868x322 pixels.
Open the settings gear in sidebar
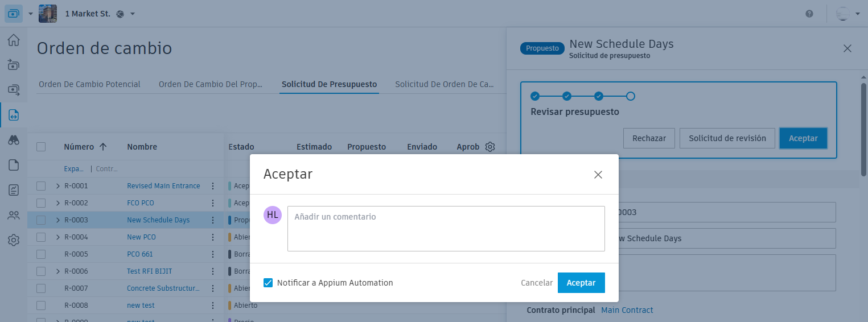[x=14, y=240]
